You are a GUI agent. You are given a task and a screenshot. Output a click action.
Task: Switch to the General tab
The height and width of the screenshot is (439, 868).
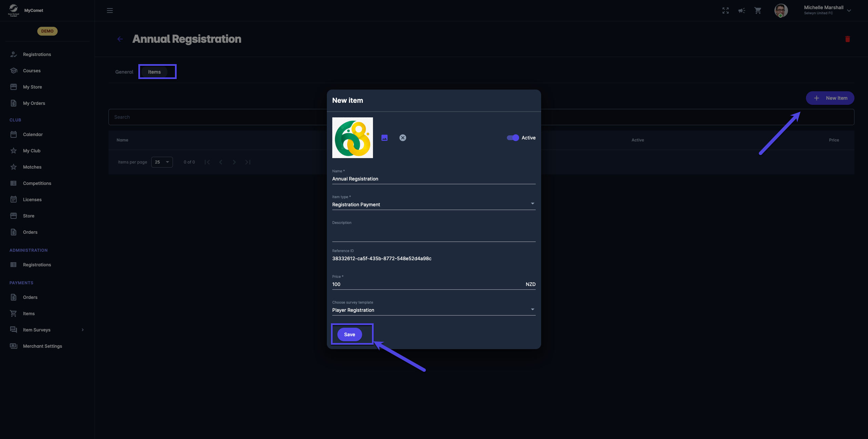[x=124, y=72]
